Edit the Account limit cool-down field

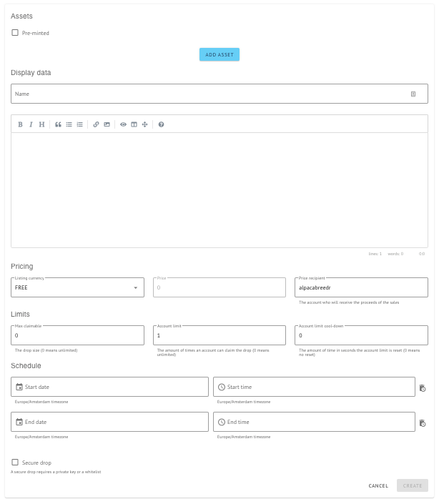[361, 335]
